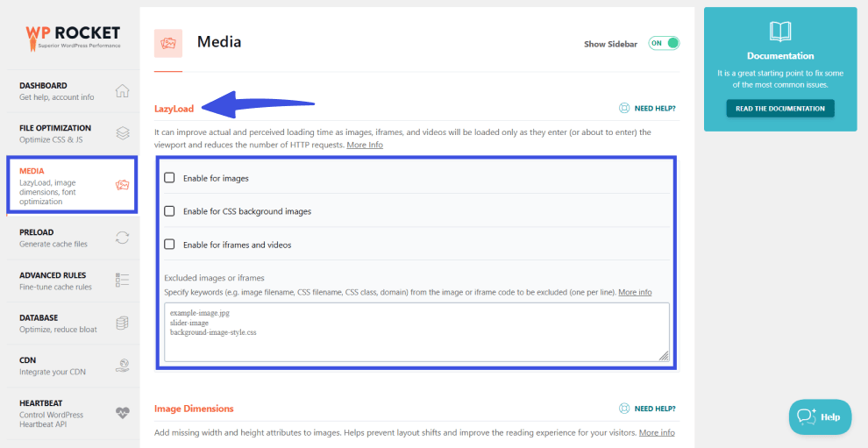Open the CDN menu item
Screen dimensions: 868x448
point(73,366)
